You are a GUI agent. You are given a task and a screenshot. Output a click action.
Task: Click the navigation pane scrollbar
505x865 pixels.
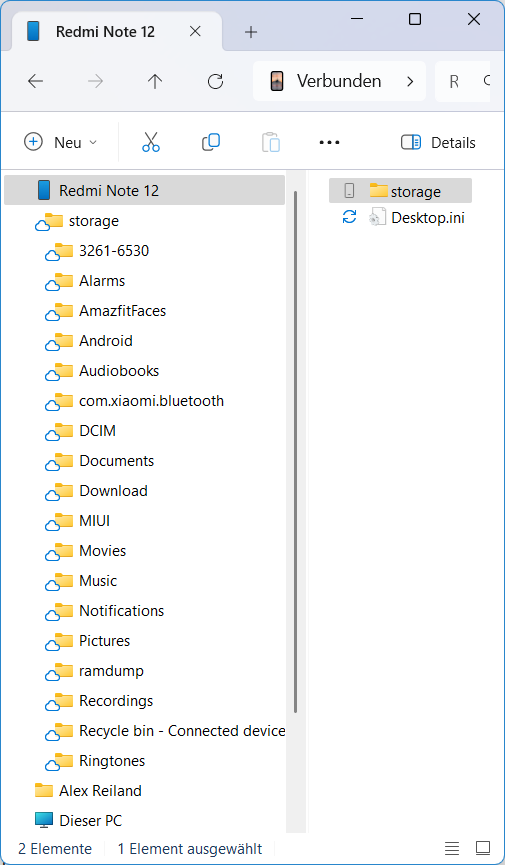tap(295, 452)
